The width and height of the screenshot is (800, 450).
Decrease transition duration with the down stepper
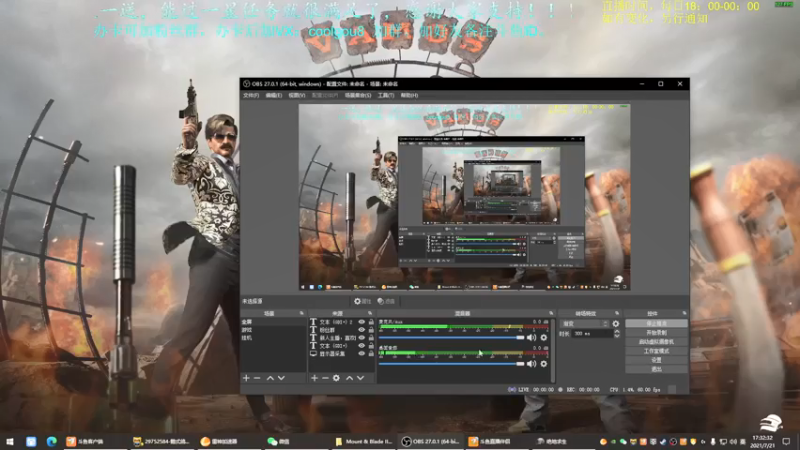click(x=617, y=336)
